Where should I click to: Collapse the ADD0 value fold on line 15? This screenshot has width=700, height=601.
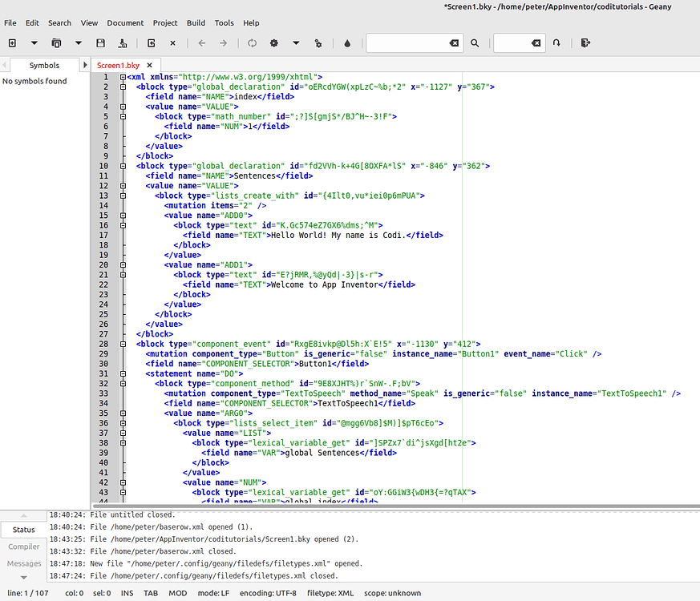point(123,216)
